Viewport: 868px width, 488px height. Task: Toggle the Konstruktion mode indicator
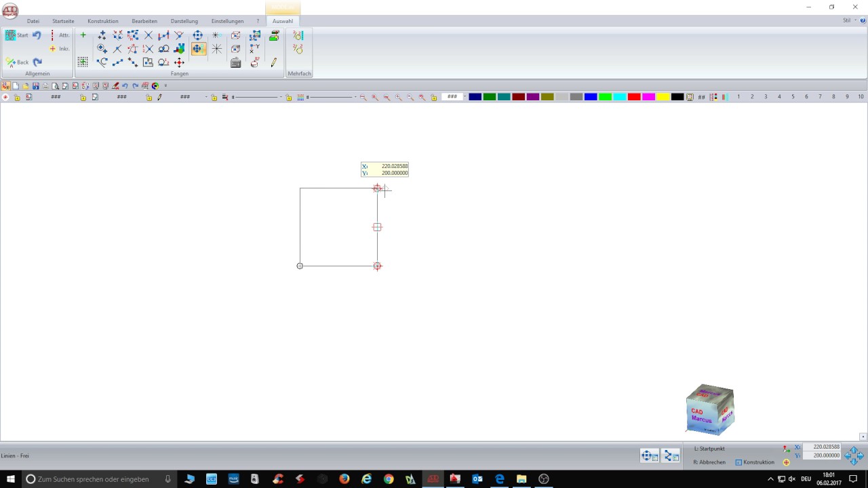point(755,462)
